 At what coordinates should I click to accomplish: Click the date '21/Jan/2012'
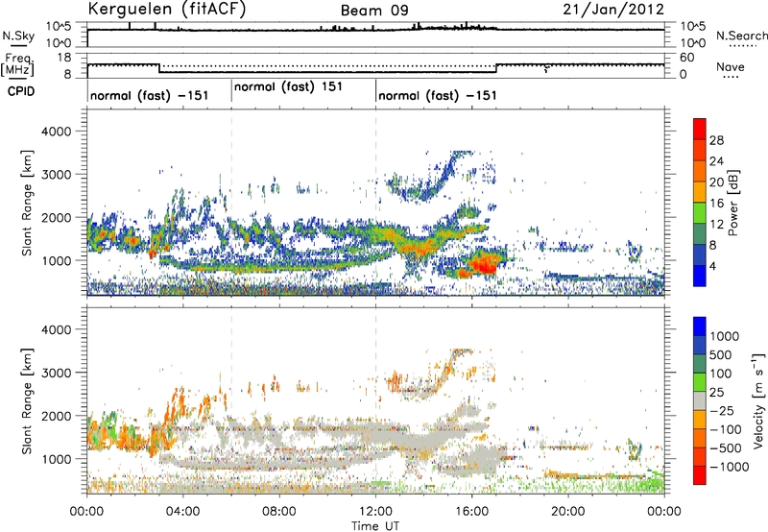[613, 10]
